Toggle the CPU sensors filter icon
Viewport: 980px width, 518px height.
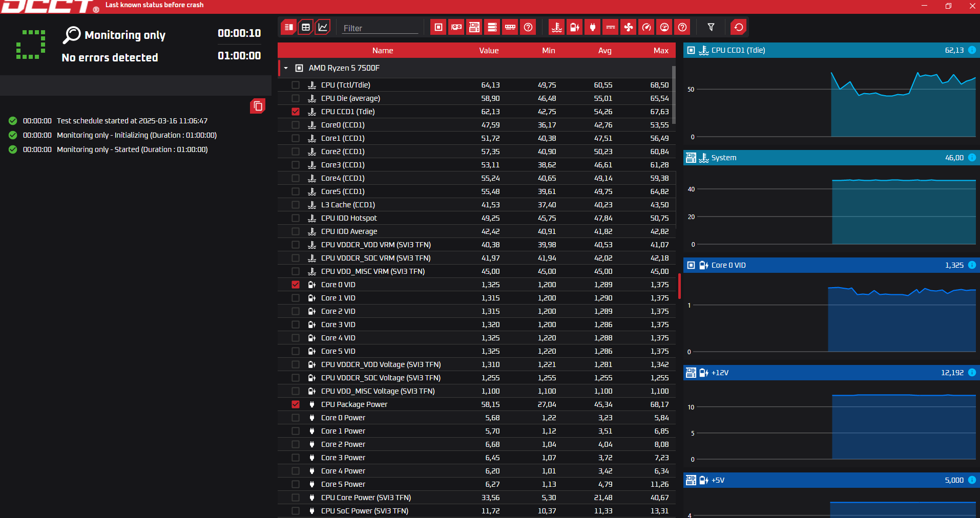(x=439, y=27)
